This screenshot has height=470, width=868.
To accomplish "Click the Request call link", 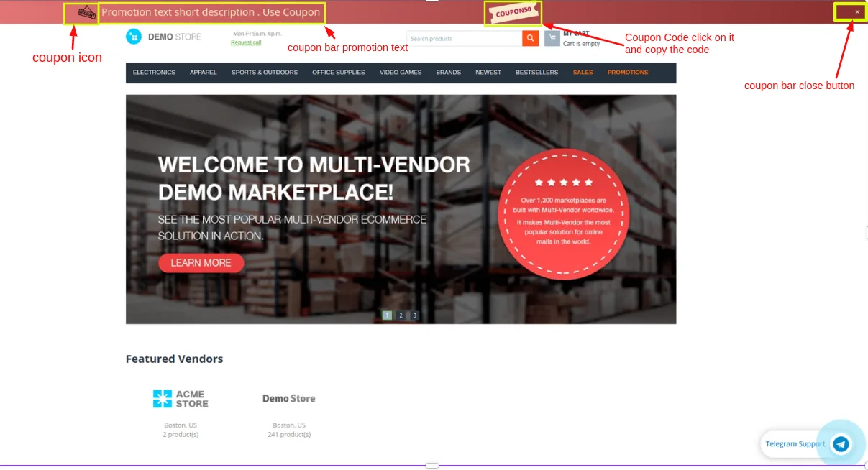I will (x=246, y=42).
